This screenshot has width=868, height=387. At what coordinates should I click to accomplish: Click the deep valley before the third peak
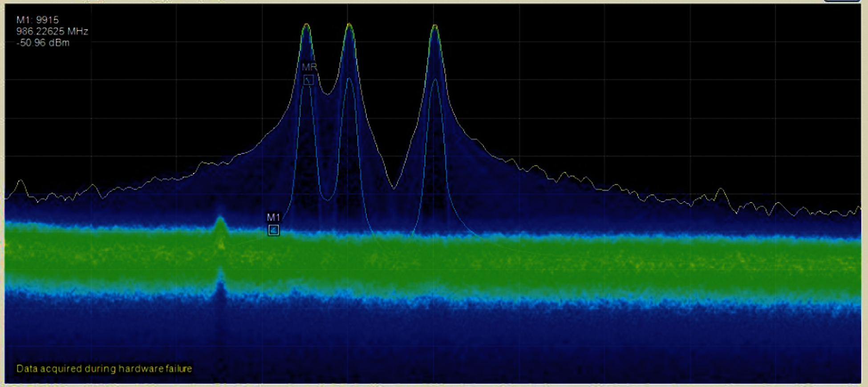point(393,188)
